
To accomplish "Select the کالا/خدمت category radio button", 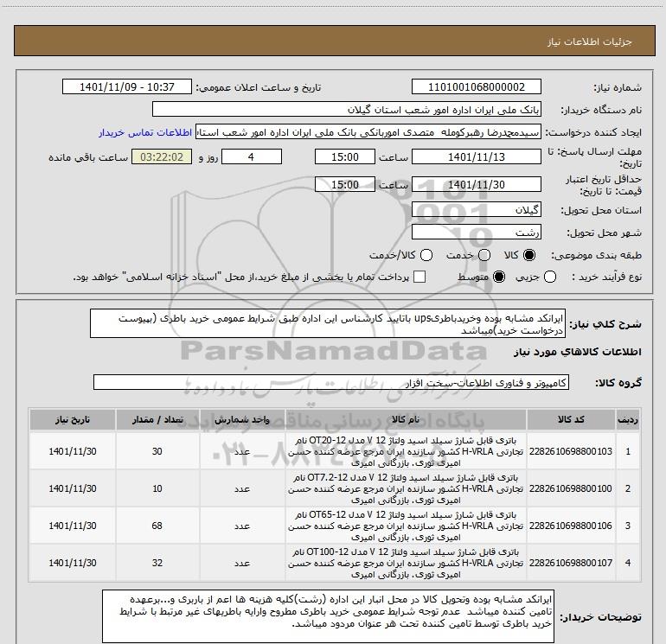I will click(426, 255).
